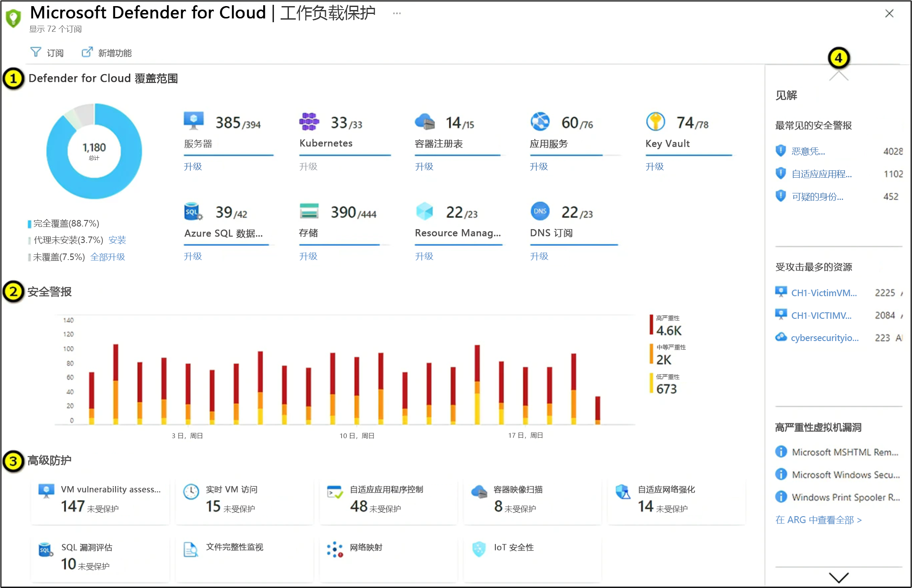Click the 高严重性 4.6K legend
The width and height of the screenshot is (912, 588).
coord(666,325)
